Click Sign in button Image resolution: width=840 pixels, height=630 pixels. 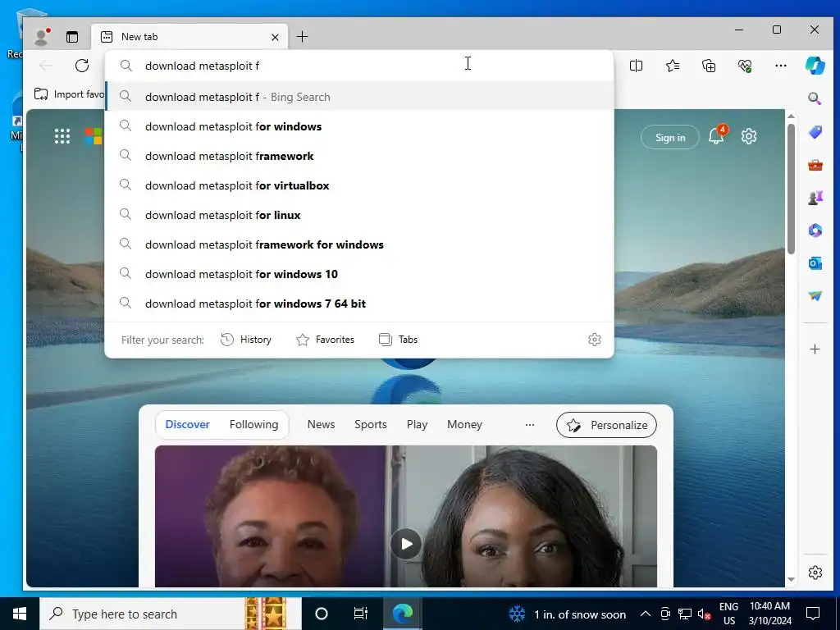point(669,137)
